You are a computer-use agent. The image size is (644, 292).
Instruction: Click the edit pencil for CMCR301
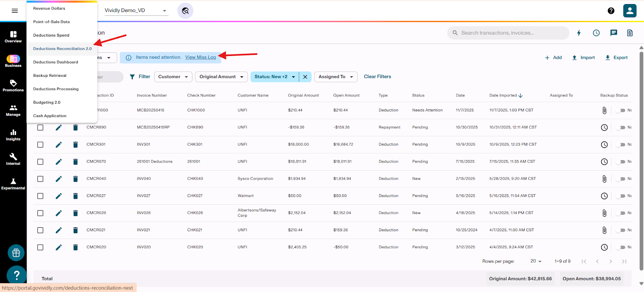coord(59,144)
